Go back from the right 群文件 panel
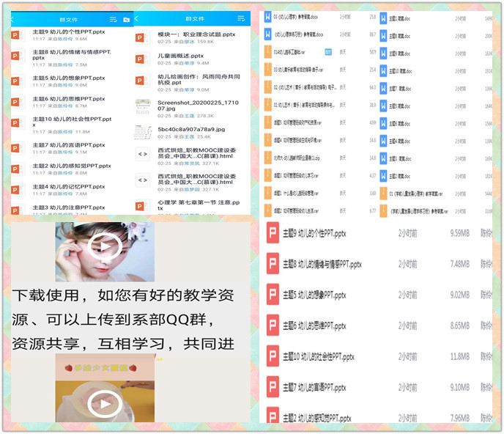 coord(137,18)
